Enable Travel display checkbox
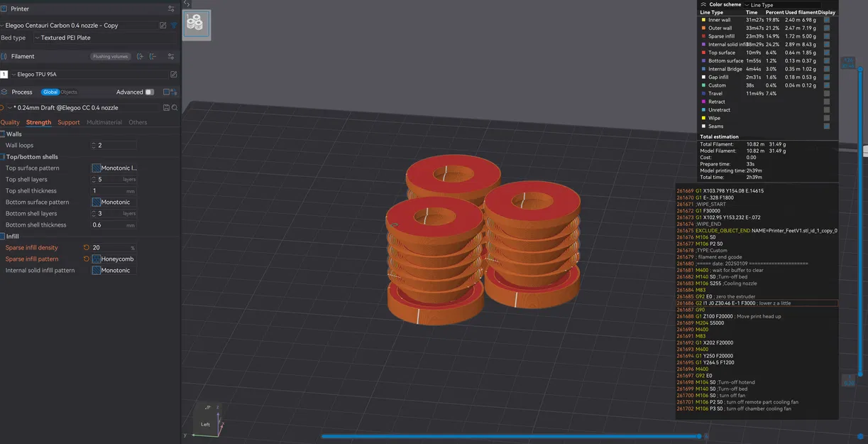Image resolution: width=868 pixels, height=444 pixels. [827, 93]
